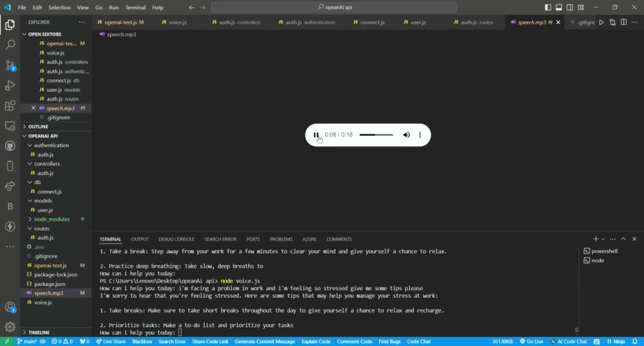Open audio player more options menu
The image size is (644, 346).
click(x=420, y=135)
